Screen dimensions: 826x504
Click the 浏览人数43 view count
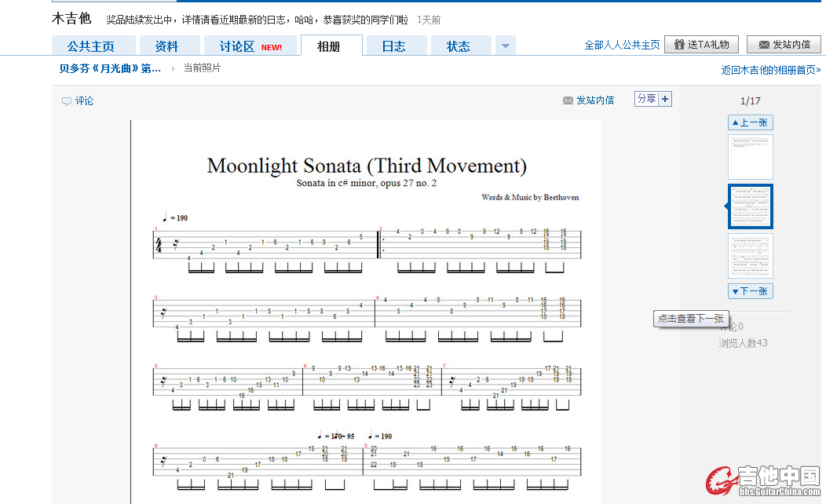pos(743,343)
